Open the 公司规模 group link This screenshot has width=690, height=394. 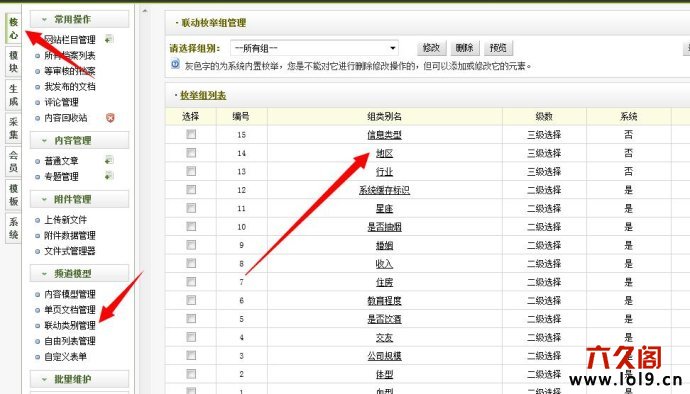[x=384, y=356]
